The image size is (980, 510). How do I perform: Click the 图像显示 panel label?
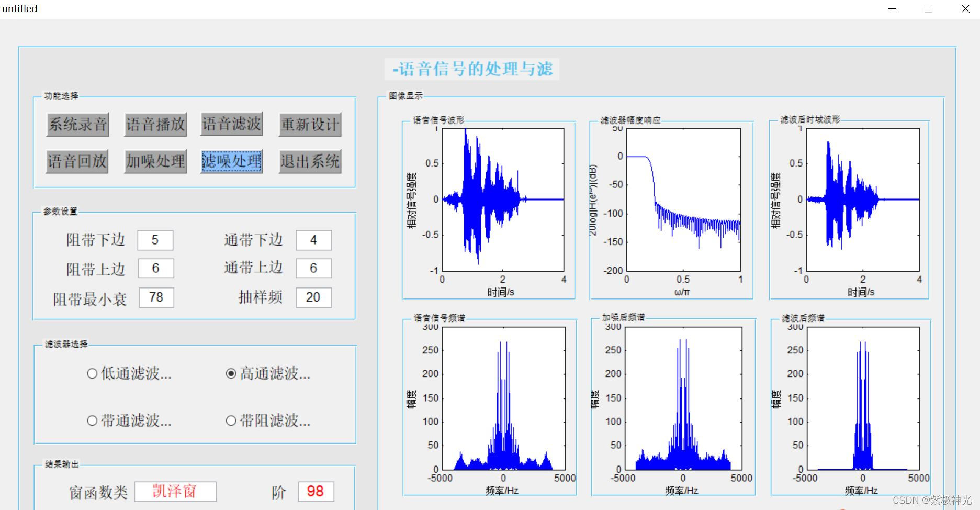tap(405, 96)
